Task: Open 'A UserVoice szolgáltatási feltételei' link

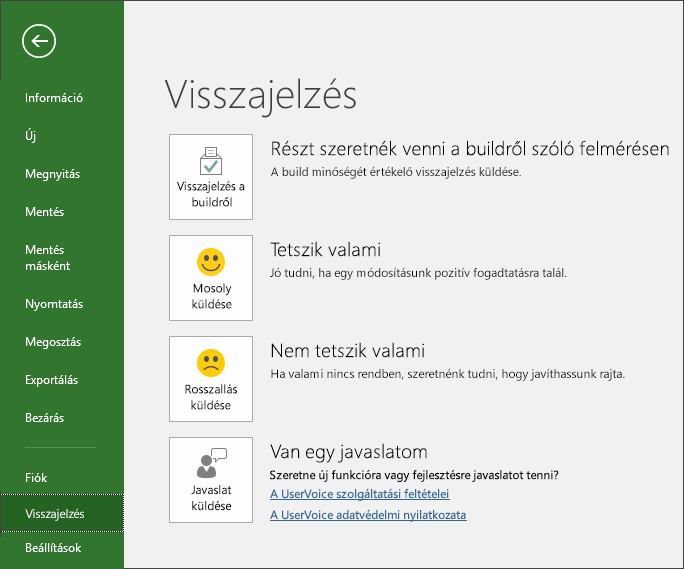Action: click(x=359, y=494)
